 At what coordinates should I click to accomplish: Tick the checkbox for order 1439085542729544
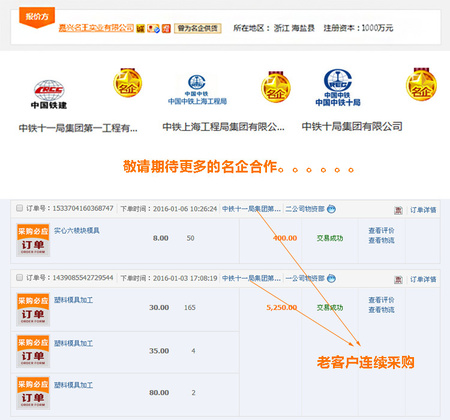19,277
